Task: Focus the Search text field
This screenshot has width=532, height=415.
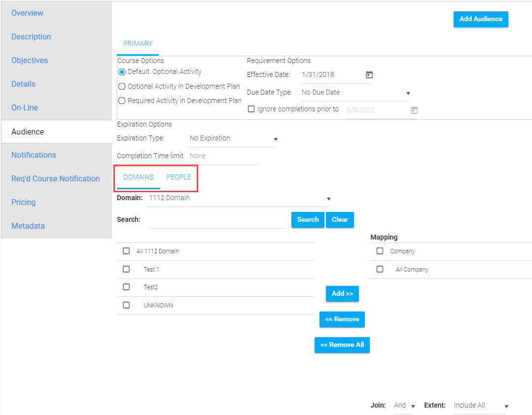Action: [x=216, y=220]
